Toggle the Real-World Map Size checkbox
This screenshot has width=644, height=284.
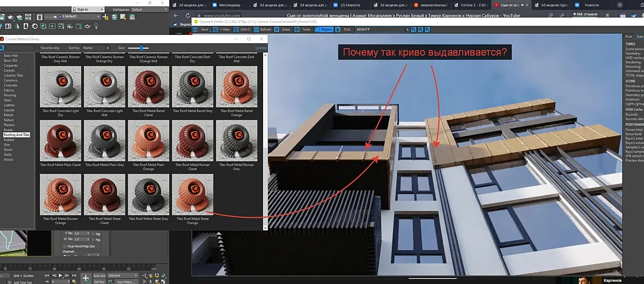pos(64,246)
